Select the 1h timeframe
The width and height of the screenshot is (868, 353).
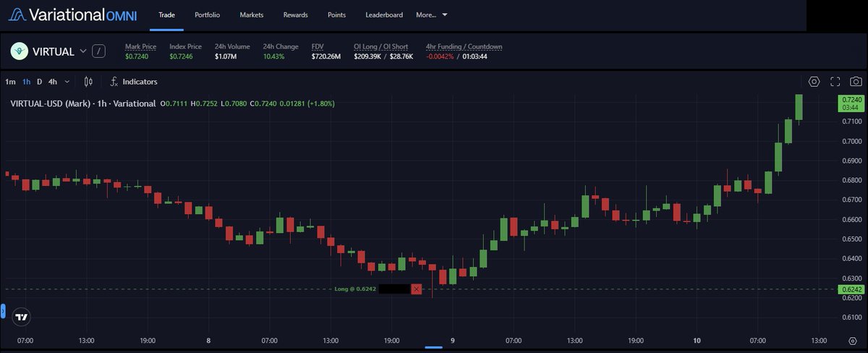[x=26, y=82]
